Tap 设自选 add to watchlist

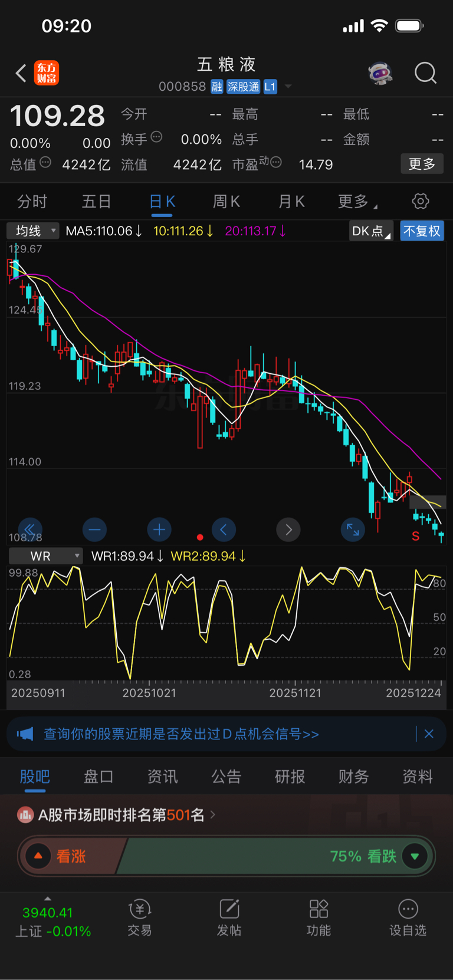(408, 918)
